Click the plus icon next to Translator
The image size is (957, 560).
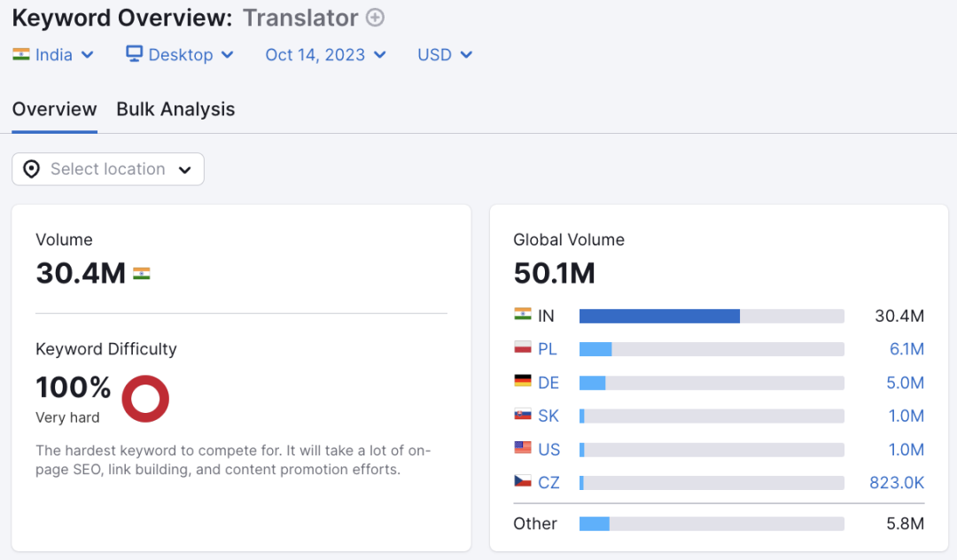click(x=376, y=18)
